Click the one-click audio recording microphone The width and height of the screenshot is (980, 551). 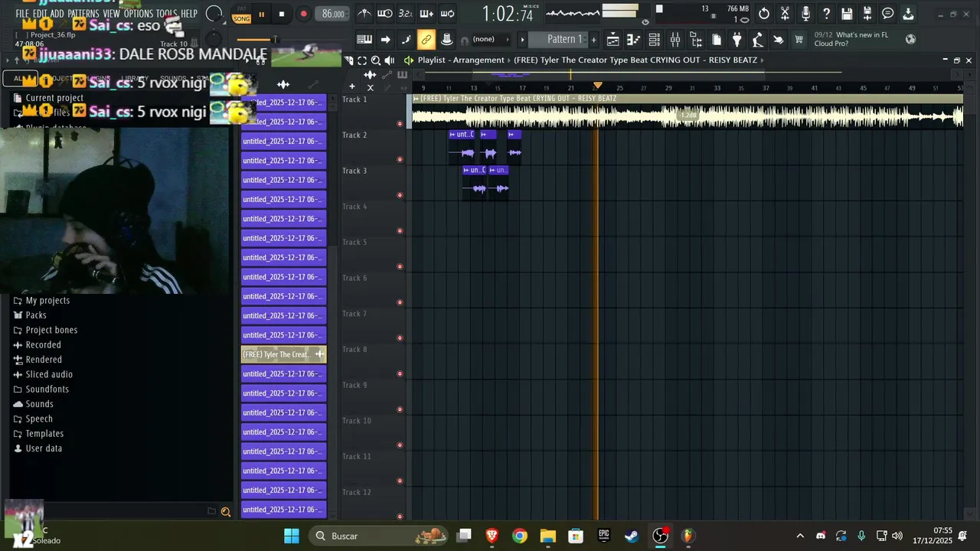(x=805, y=14)
